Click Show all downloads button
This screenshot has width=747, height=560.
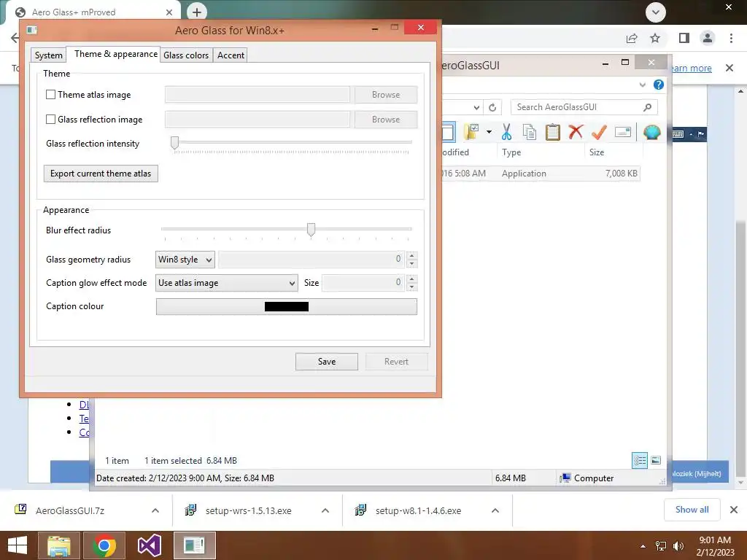pos(692,510)
